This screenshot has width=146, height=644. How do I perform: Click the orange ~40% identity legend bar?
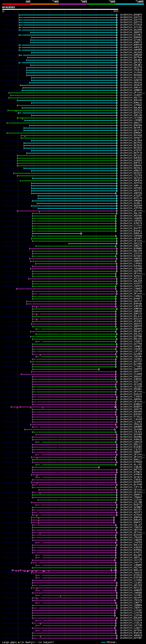[45, 4]
